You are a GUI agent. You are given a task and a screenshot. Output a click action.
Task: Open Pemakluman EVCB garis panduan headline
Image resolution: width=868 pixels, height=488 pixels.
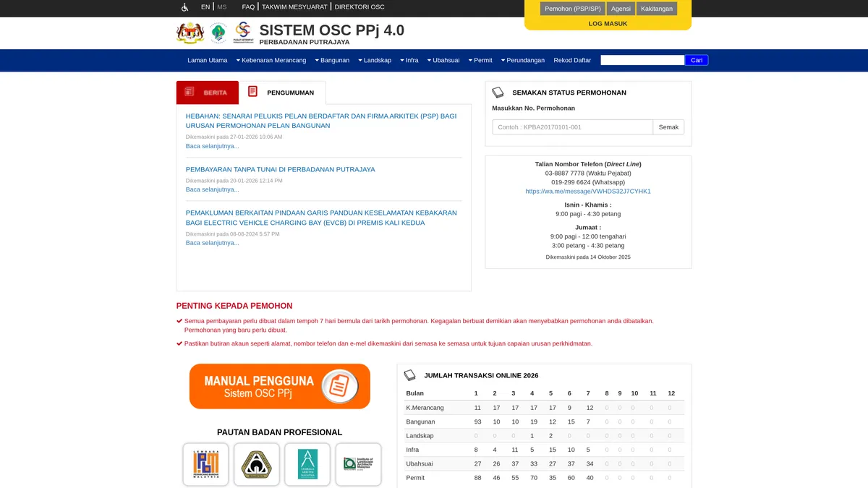click(321, 218)
